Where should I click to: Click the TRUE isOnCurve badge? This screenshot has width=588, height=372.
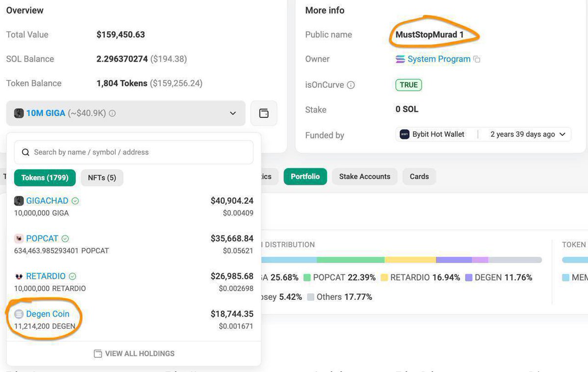[409, 85]
